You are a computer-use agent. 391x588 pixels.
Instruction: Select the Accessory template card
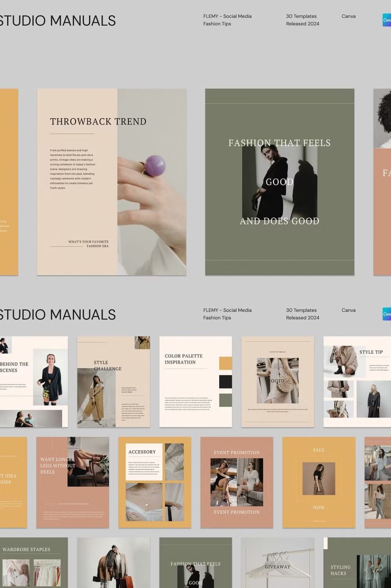tap(155, 482)
